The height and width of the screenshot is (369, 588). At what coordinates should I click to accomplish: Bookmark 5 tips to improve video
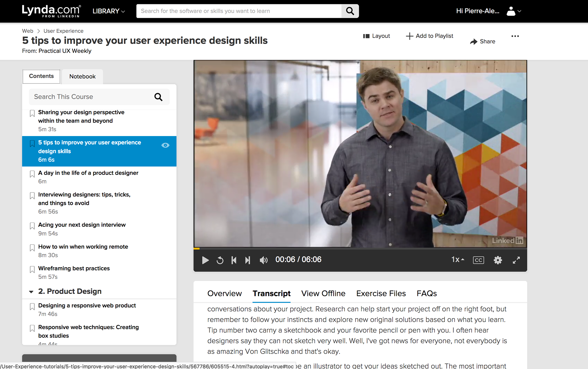32,144
